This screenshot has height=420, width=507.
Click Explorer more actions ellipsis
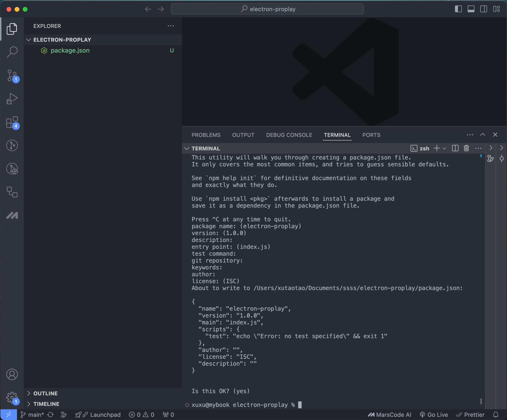[171, 26]
